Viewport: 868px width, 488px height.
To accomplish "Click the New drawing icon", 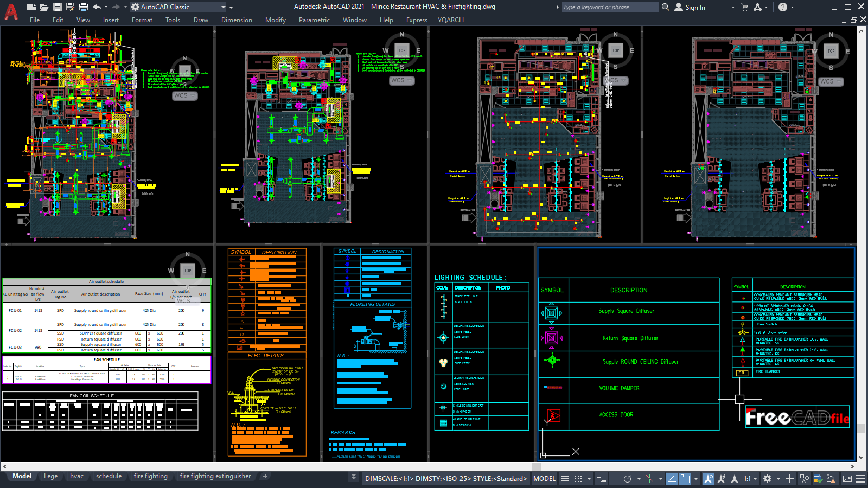I will [x=30, y=7].
